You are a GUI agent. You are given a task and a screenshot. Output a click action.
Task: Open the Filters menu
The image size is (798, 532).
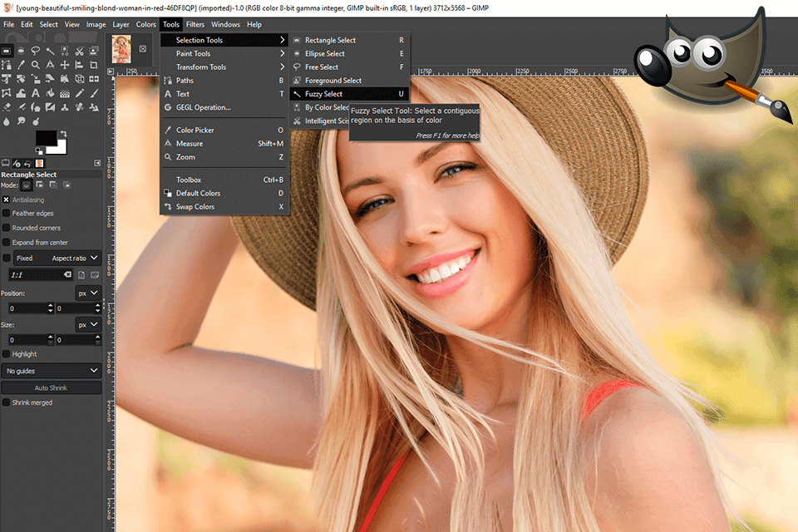click(x=195, y=24)
